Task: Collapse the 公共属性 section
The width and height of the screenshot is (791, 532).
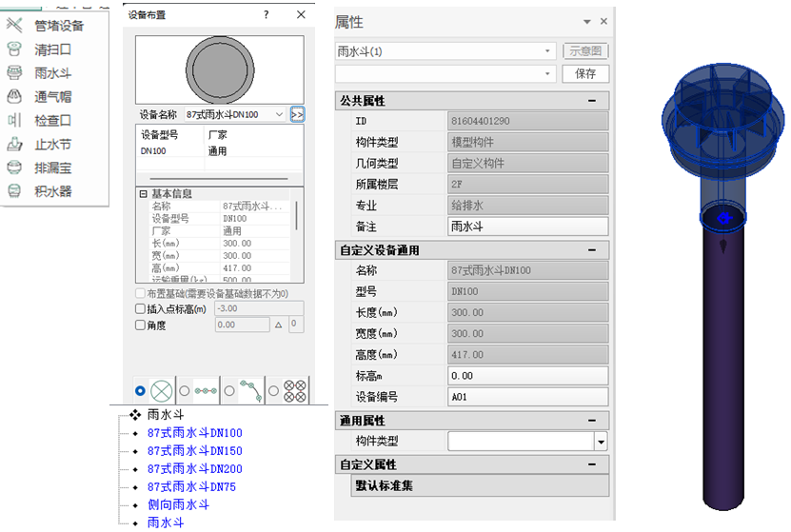Action: pyautogui.click(x=592, y=101)
